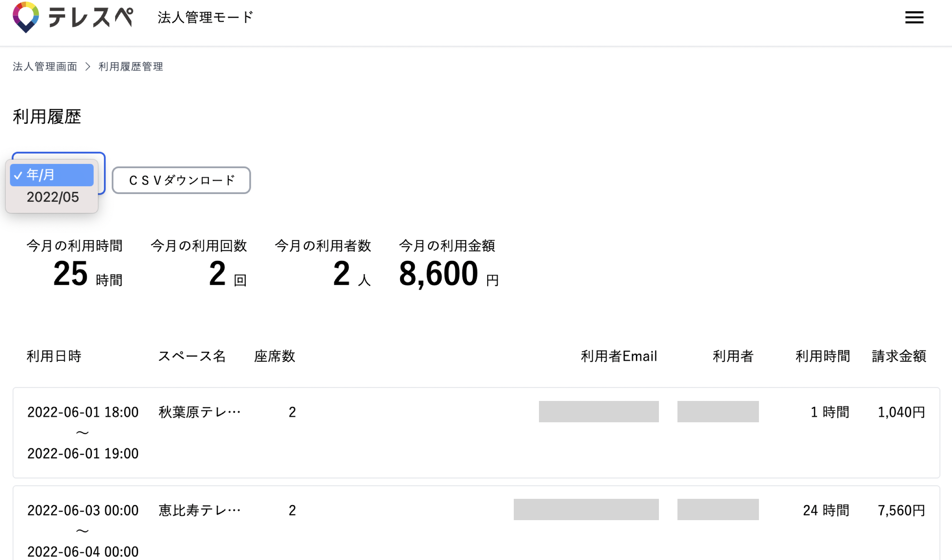Click the breadcrumb chevron arrow icon
Screen dimensions: 952x560
(88, 67)
